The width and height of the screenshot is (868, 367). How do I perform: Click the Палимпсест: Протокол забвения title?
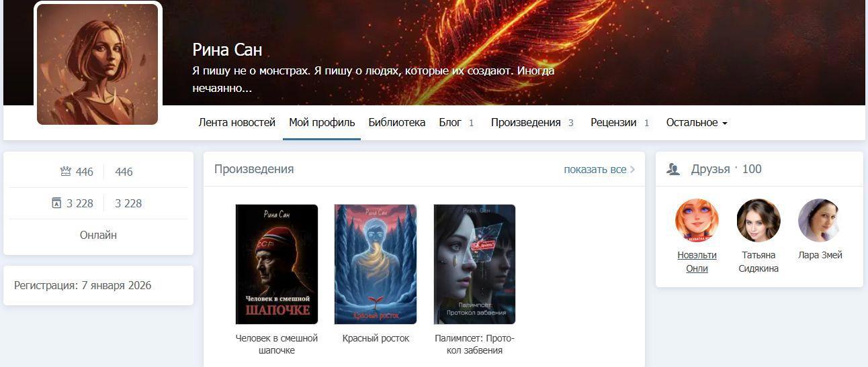(x=474, y=344)
